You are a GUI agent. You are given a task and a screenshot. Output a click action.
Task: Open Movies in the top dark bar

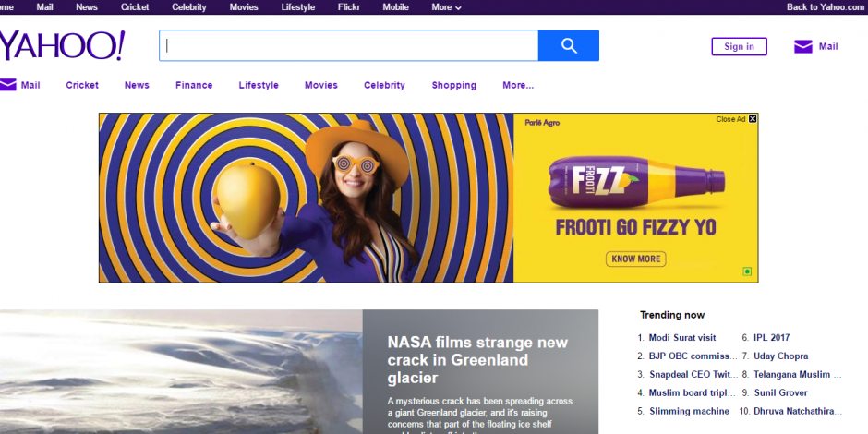244,7
